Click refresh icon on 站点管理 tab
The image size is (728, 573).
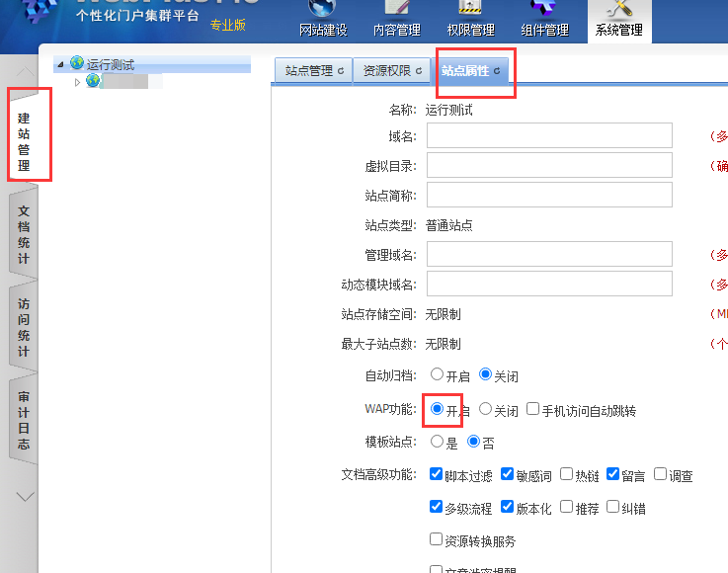click(x=341, y=71)
